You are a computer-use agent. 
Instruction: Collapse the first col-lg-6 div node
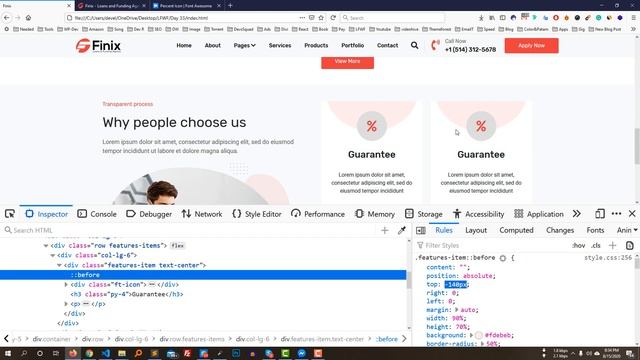point(53,256)
